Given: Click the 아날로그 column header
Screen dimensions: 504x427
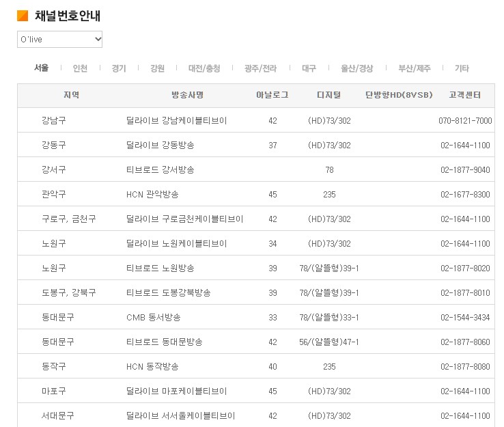Looking at the screenshot, I should (272, 95).
